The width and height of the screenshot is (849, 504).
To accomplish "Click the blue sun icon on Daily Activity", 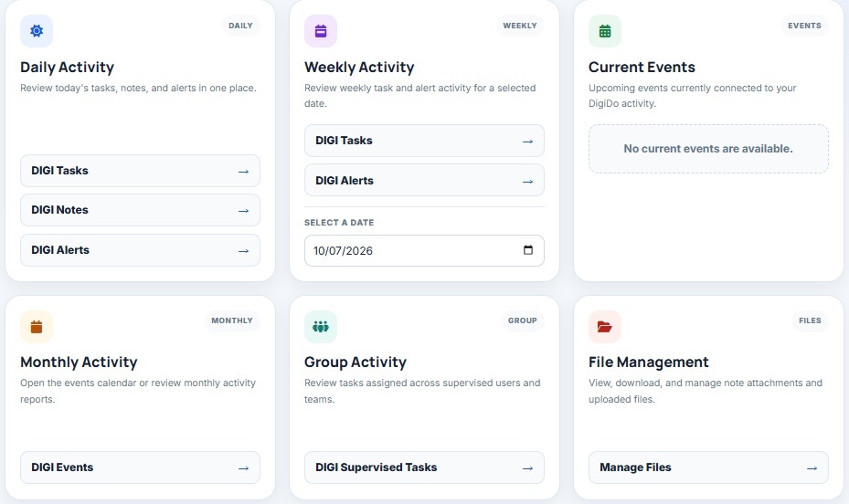I will (37, 31).
